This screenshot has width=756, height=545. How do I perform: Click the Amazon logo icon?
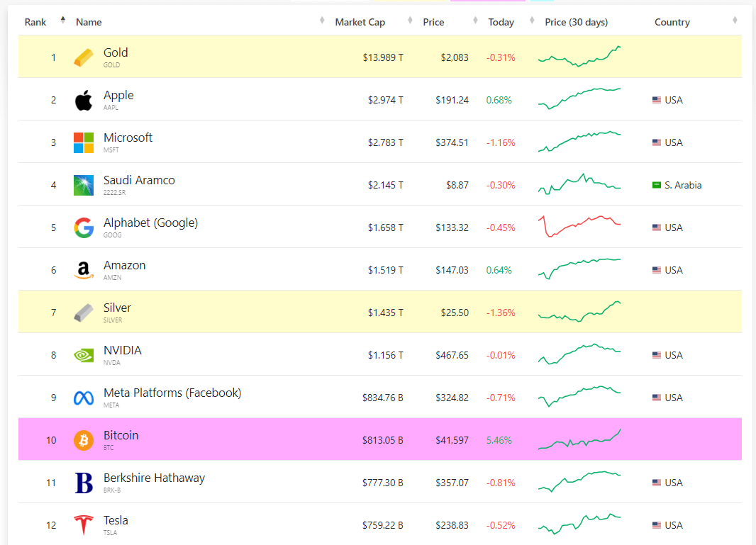click(x=83, y=269)
